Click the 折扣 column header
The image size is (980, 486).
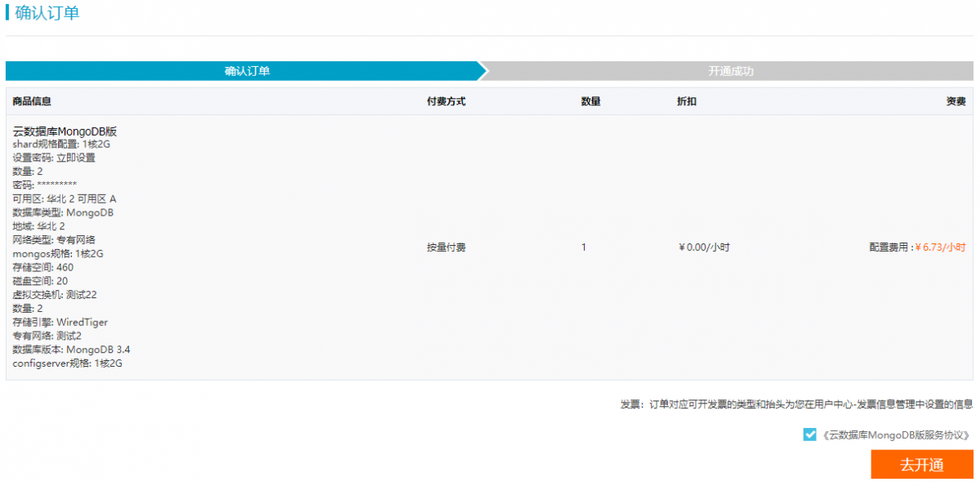click(687, 101)
